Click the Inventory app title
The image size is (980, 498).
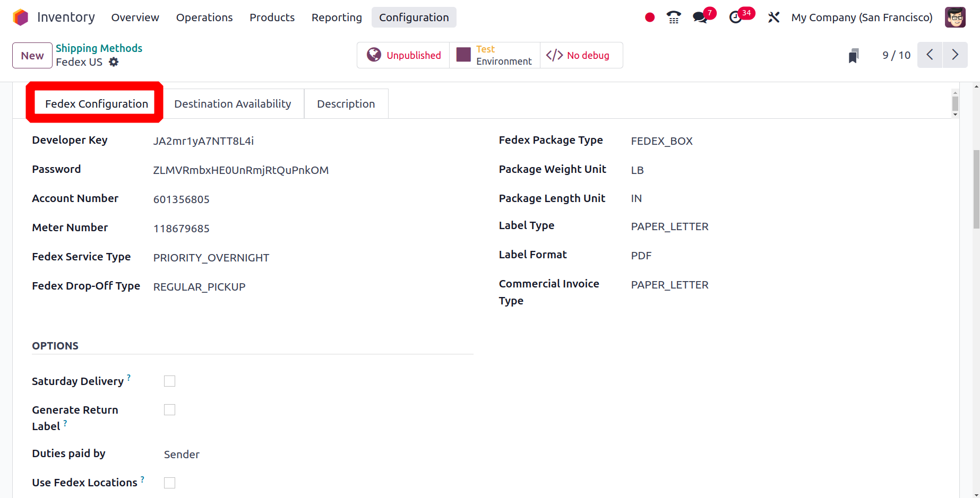pyautogui.click(x=66, y=18)
